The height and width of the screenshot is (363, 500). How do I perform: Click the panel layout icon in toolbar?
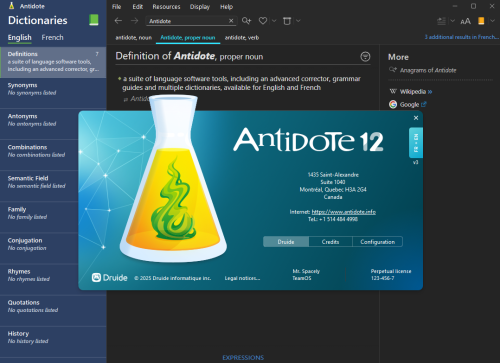pyautogui.click(x=441, y=21)
